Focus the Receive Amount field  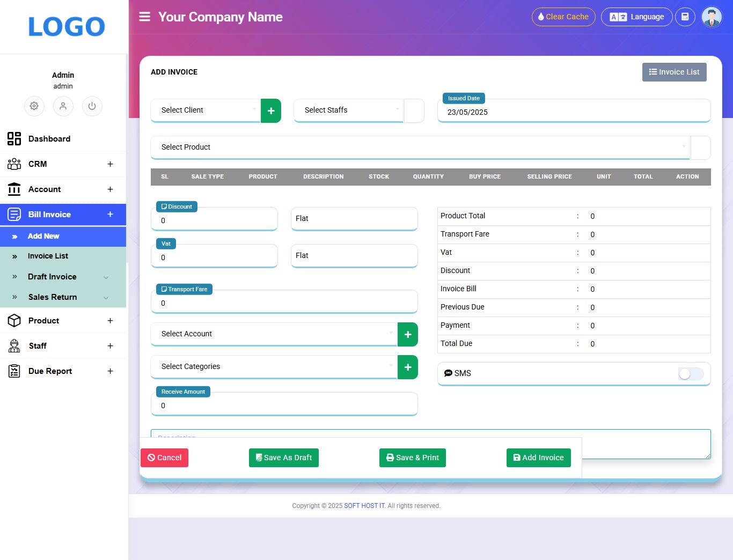pyautogui.click(x=284, y=404)
